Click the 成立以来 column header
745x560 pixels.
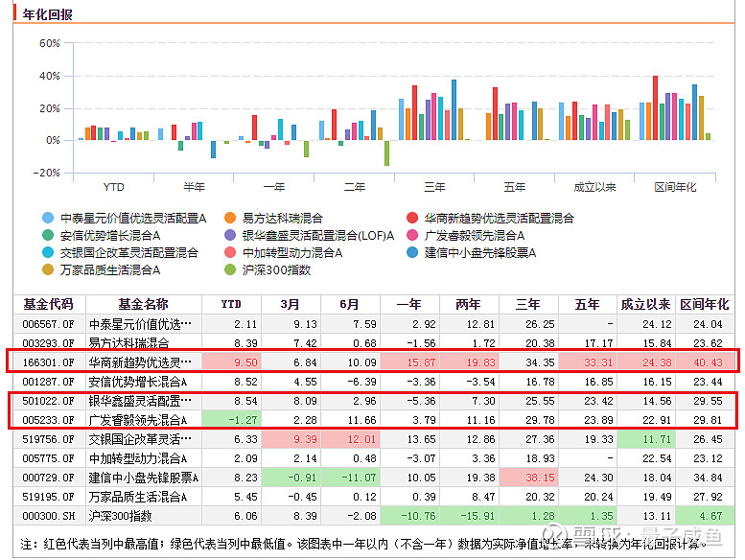click(645, 304)
